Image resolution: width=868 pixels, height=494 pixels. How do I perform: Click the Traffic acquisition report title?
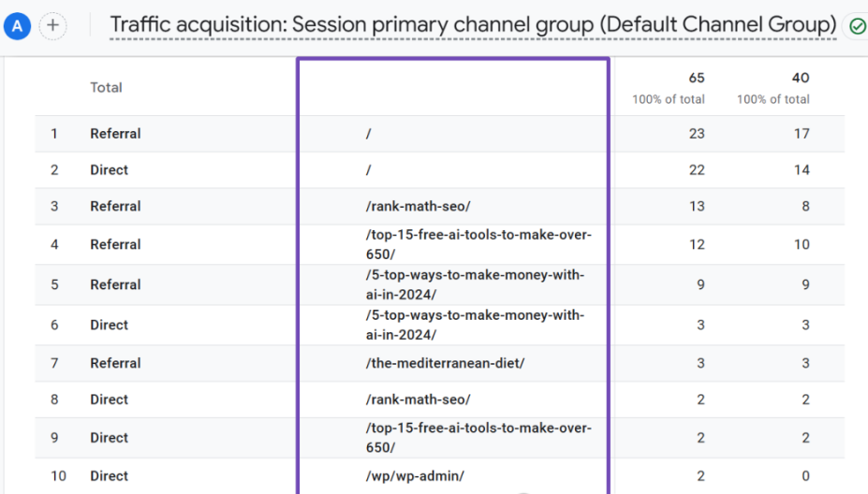click(473, 24)
